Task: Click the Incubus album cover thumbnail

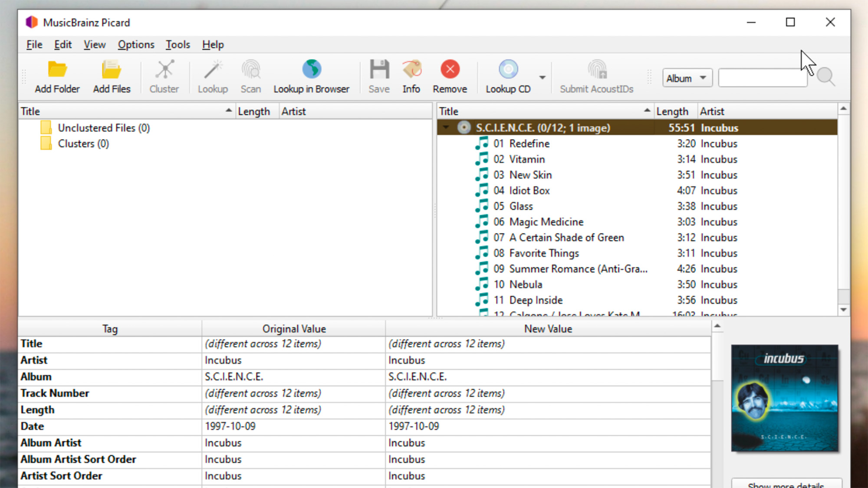Action: click(784, 398)
